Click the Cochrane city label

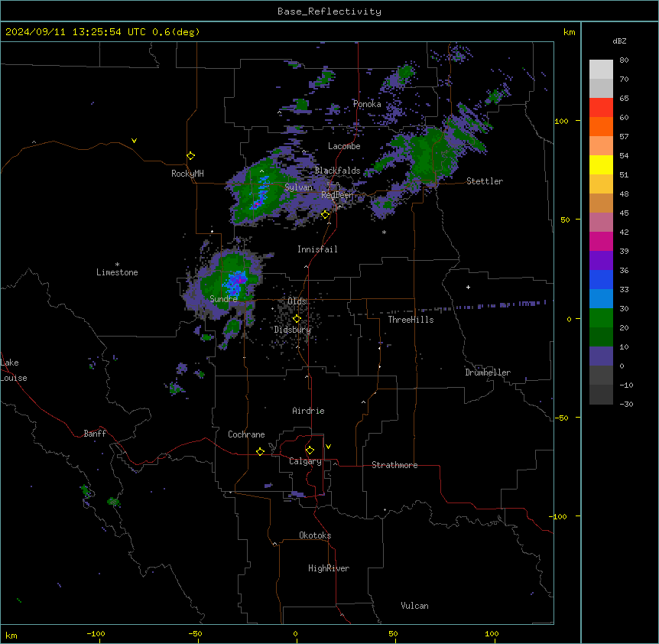pos(246,434)
